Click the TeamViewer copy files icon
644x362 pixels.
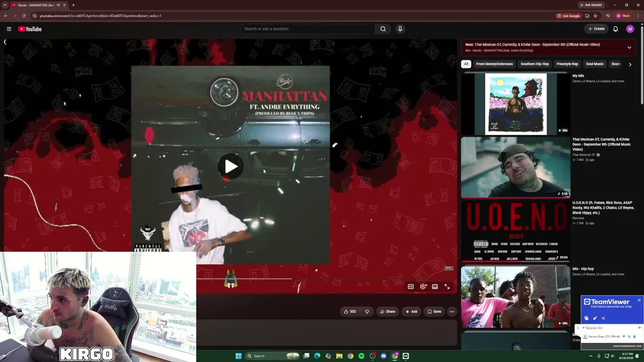click(x=587, y=318)
